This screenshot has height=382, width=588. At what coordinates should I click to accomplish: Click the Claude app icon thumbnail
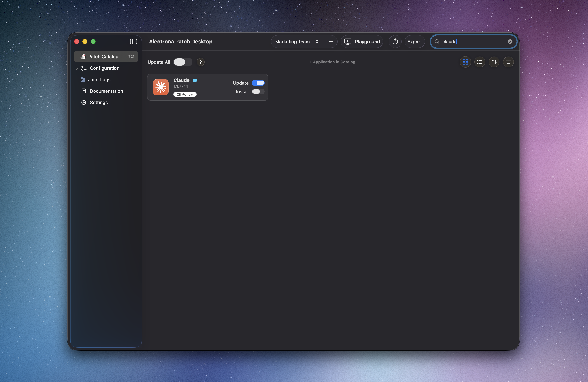[161, 87]
